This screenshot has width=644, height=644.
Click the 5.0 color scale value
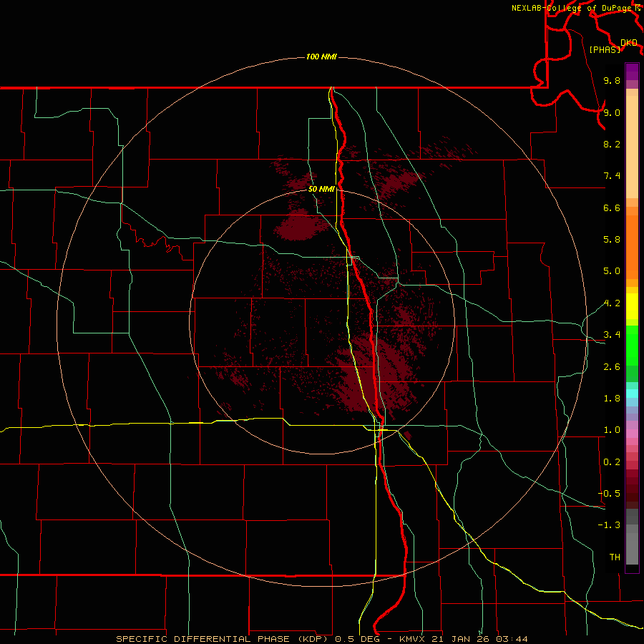tap(612, 271)
